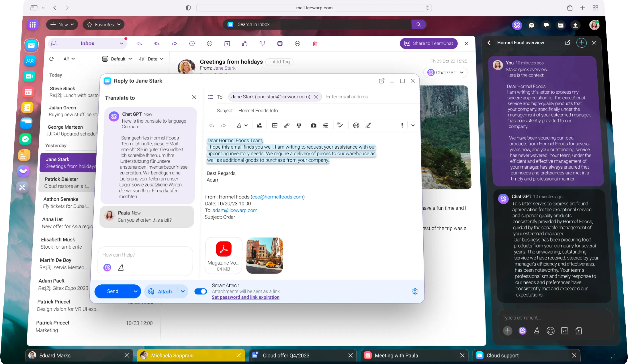Image resolution: width=628 pixels, height=364 pixels.
Task: Open the Favorites menu
Action: click(104, 25)
